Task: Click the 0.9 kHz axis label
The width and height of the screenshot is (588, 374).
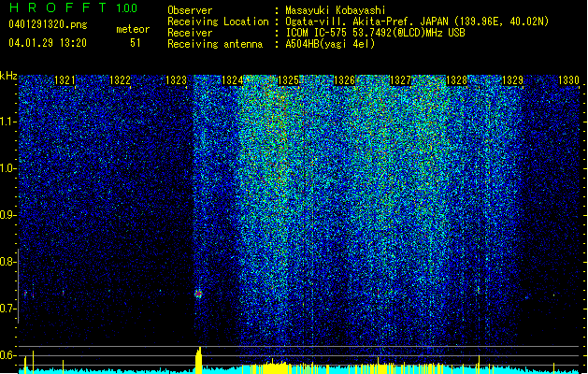Action: [x=8, y=215]
